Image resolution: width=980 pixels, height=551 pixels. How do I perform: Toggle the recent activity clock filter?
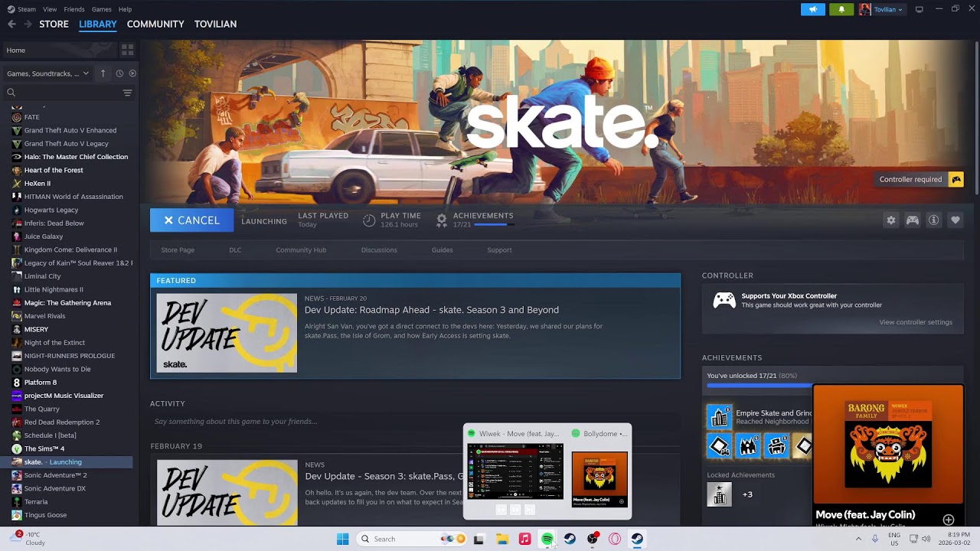click(x=119, y=73)
